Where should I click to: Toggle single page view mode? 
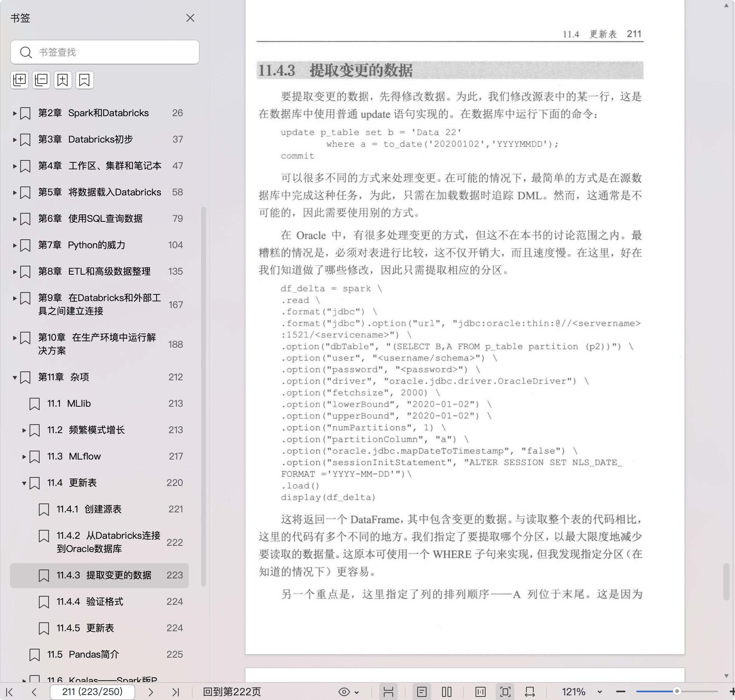(x=422, y=692)
